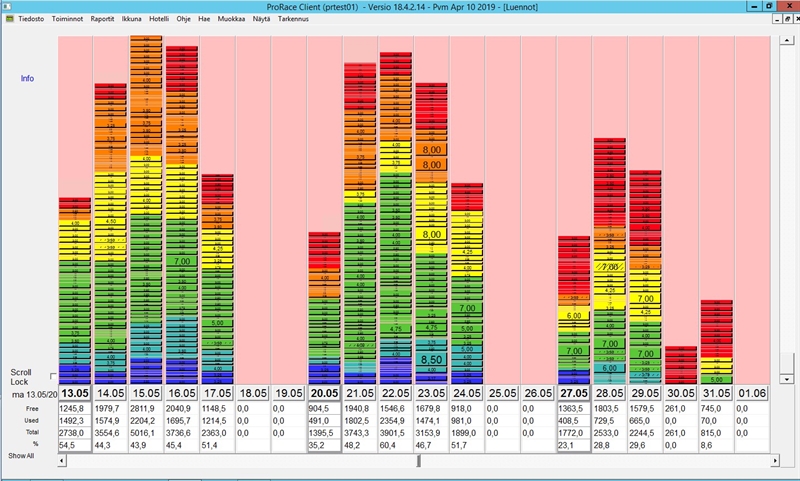
Task: Click the horizontal scrollbar right arrow
Action: pyautogui.click(x=776, y=461)
